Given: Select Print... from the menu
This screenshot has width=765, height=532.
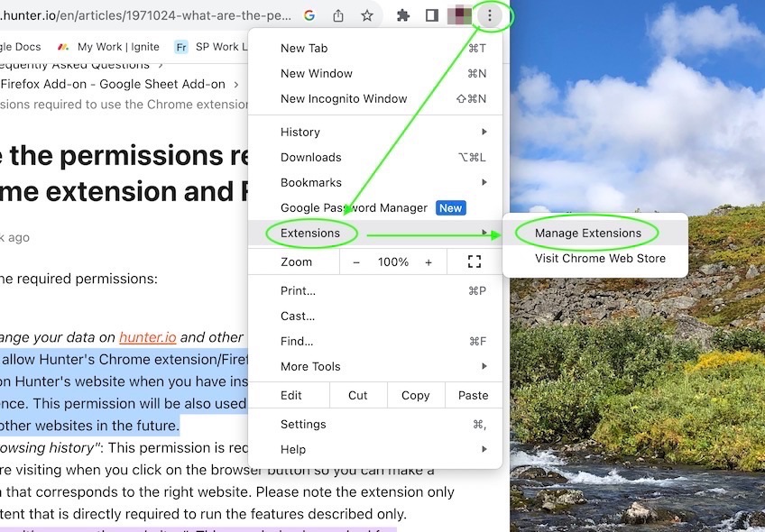Looking at the screenshot, I should click(x=375, y=290).
